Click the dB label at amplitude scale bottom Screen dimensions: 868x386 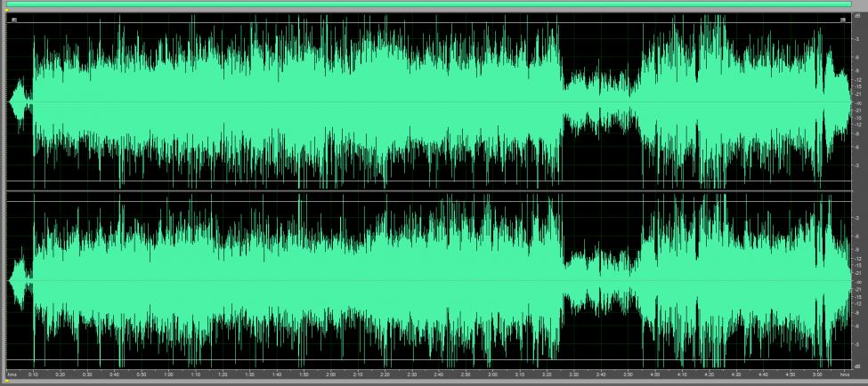pyautogui.click(x=857, y=366)
